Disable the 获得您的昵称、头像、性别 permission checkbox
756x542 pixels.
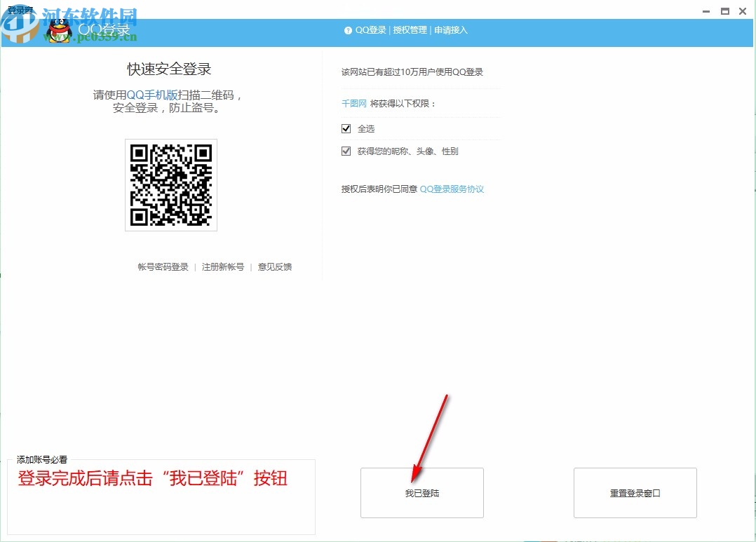coord(346,151)
